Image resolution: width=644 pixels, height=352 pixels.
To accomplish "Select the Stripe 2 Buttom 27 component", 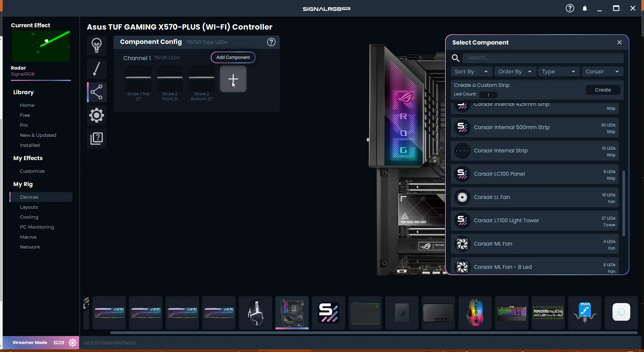I will 202,83.
